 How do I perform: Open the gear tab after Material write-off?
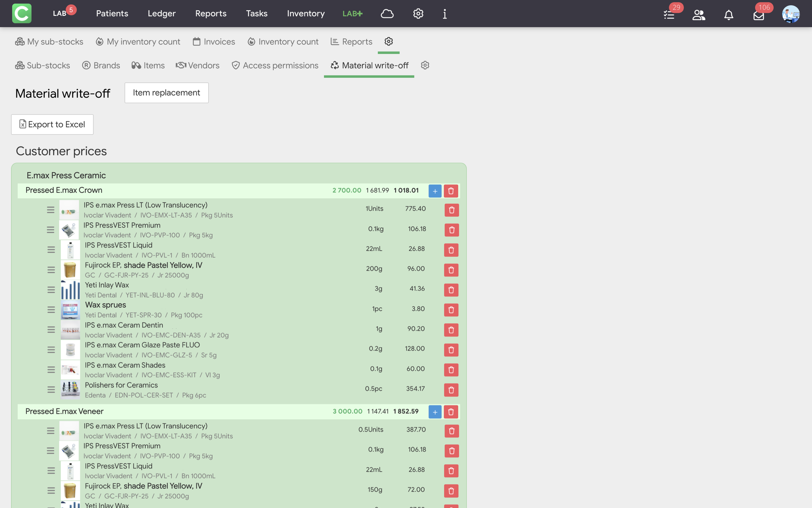pyautogui.click(x=425, y=65)
